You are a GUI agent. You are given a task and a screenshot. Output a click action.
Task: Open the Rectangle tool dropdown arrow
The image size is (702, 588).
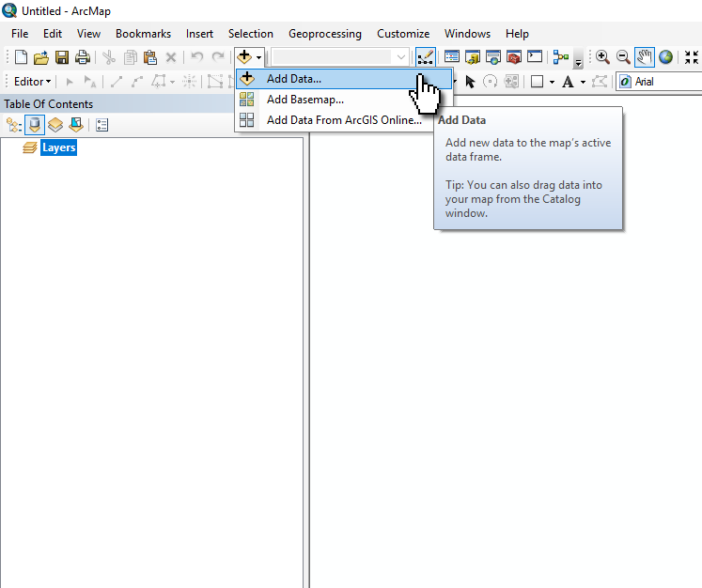552,82
